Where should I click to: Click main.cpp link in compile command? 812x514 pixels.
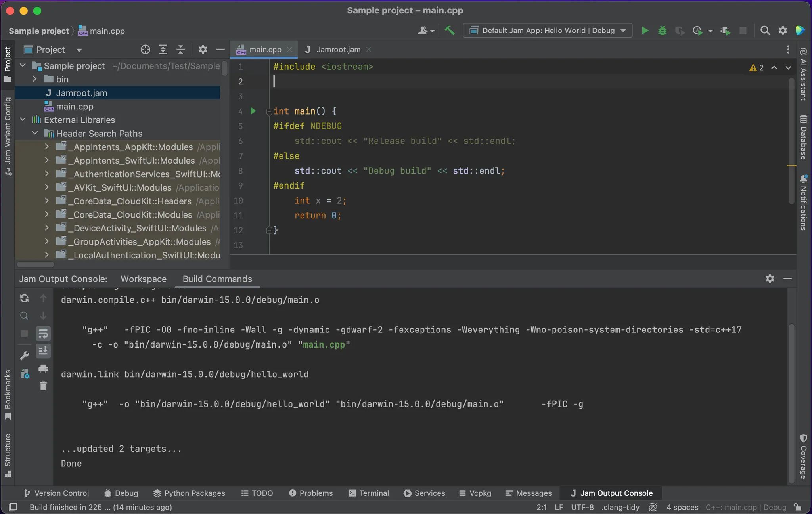(x=324, y=344)
